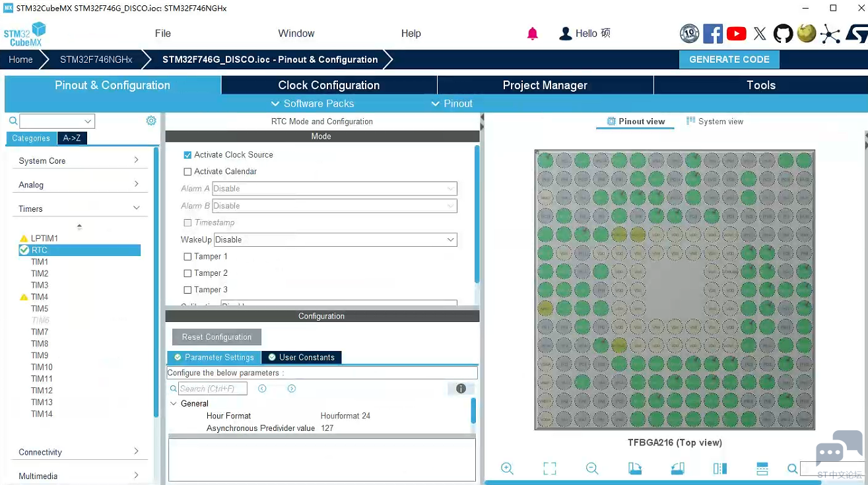Click the 10 years anniversary badge icon
This screenshot has height=485, width=868.
click(690, 34)
